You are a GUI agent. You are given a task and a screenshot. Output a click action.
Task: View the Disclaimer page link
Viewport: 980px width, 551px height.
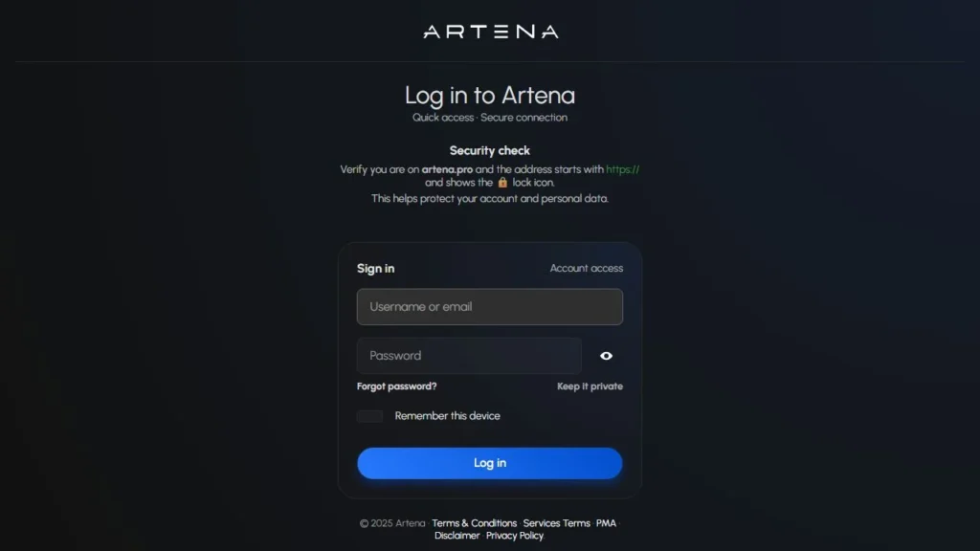[457, 536]
